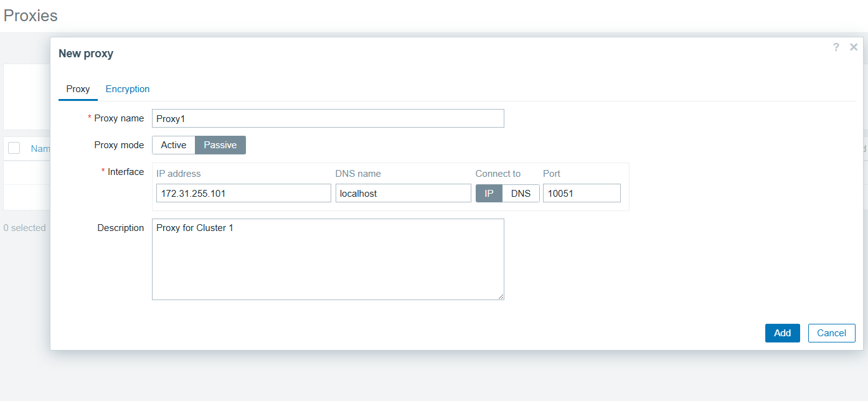The image size is (868, 401).
Task: Grab the Description textarea resize handle
Action: coord(501,296)
